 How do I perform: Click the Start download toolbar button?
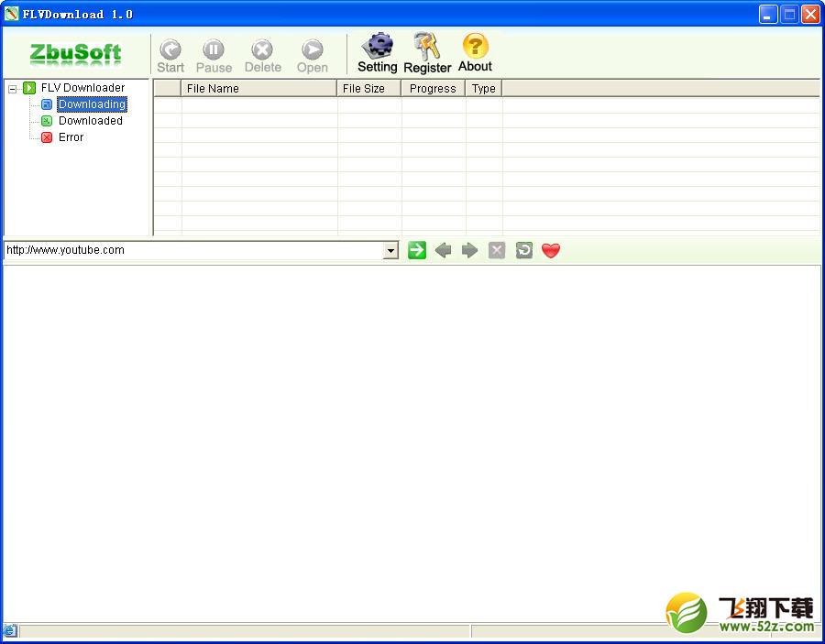pos(170,56)
